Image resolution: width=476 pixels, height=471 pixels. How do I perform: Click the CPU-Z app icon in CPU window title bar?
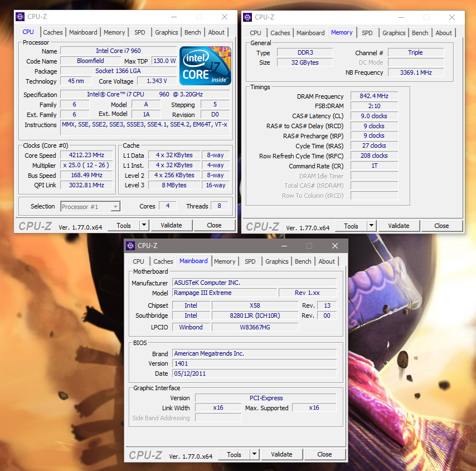coord(20,17)
